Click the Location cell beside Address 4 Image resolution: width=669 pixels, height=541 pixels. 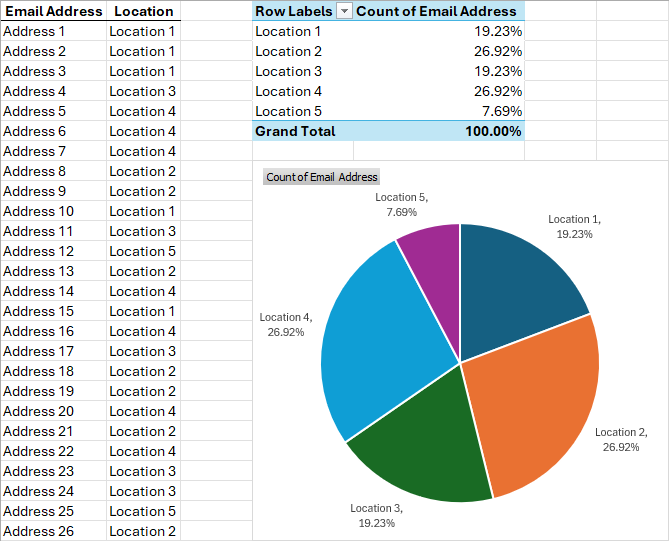click(143, 91)
